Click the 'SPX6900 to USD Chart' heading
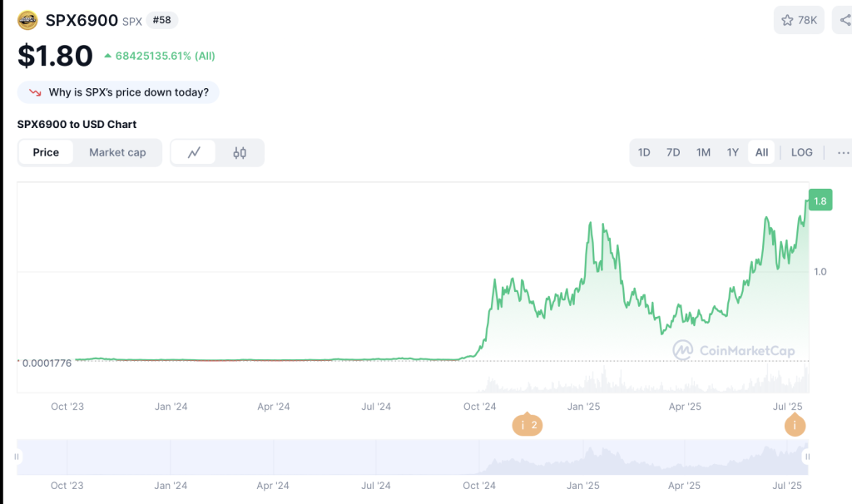The width and height of the screenshot is (852, 504). click(x=77, y=125)
